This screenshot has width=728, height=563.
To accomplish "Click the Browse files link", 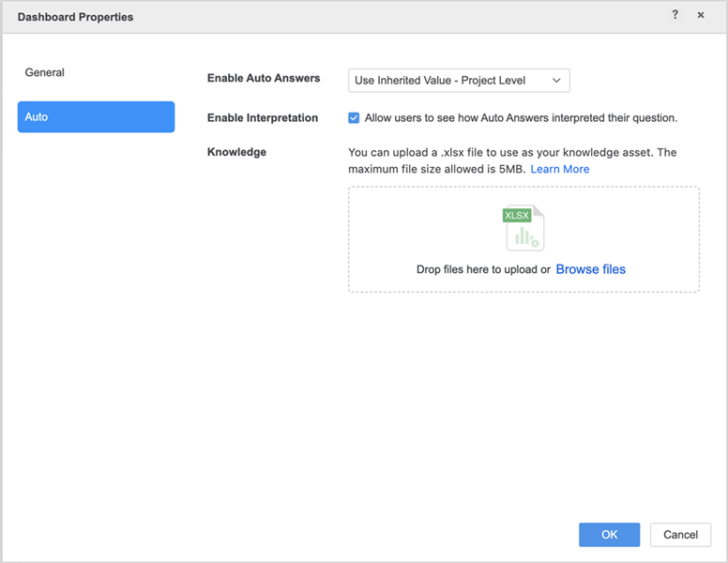I will (x=591, y=269).
